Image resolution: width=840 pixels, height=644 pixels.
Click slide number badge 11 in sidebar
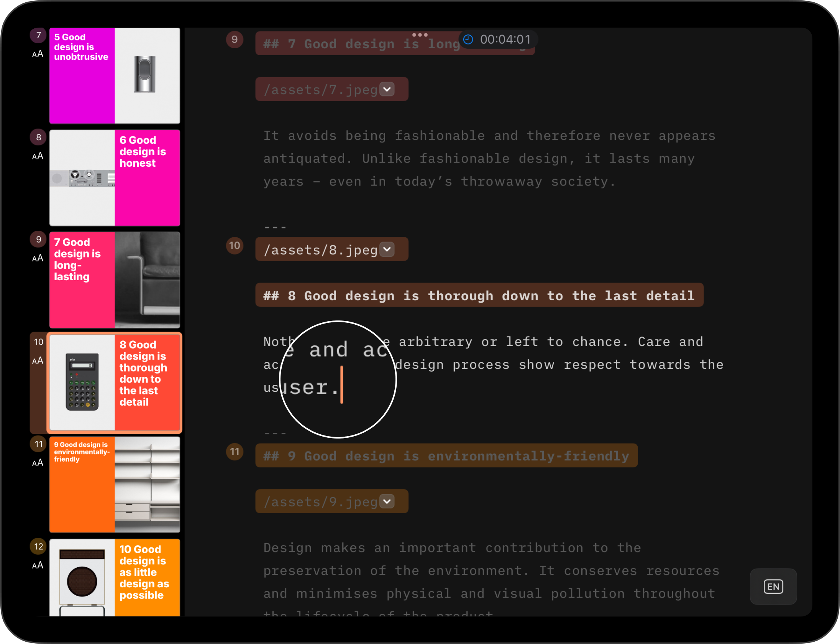[38, 444]
